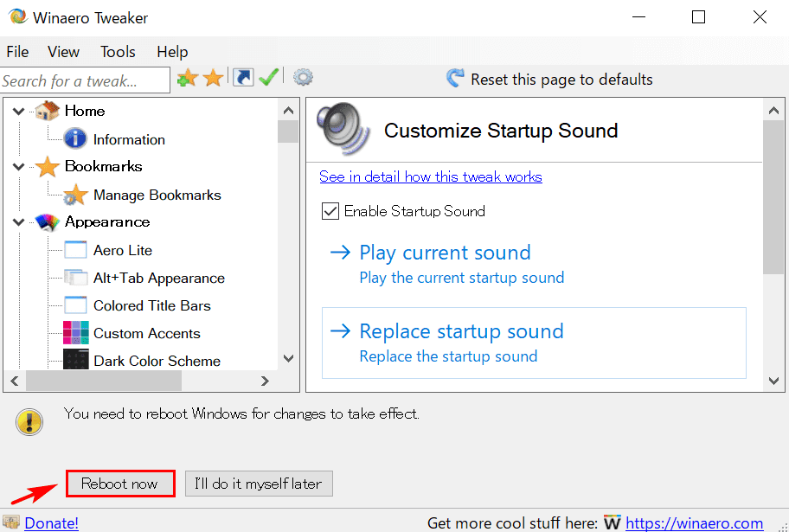
Task: Open the https://winaero.com link
Action: [695, 523]
